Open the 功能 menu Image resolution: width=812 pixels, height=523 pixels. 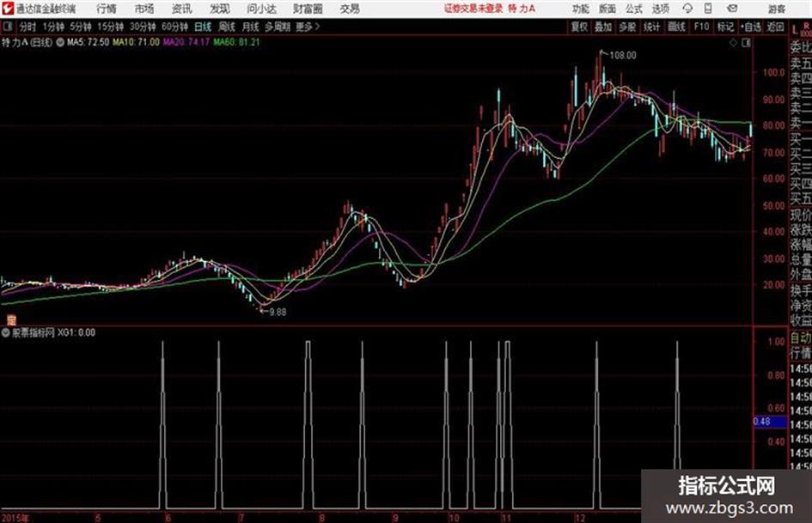click(581, 9)
